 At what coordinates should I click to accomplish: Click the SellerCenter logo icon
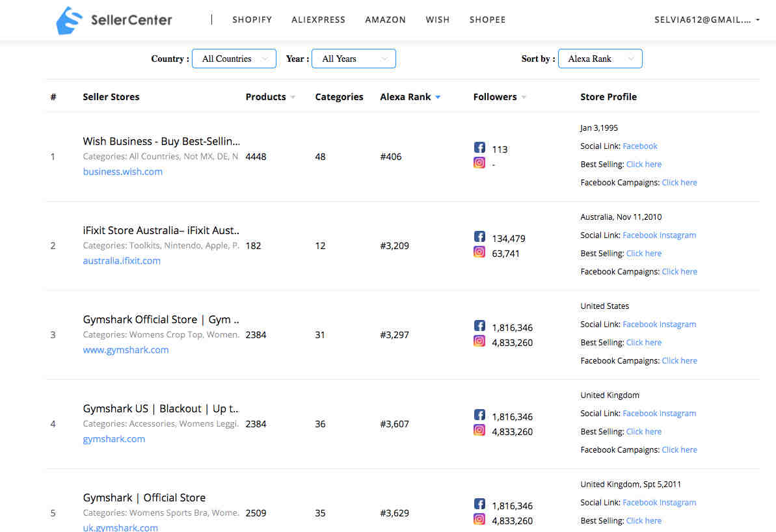coord(69,20)
